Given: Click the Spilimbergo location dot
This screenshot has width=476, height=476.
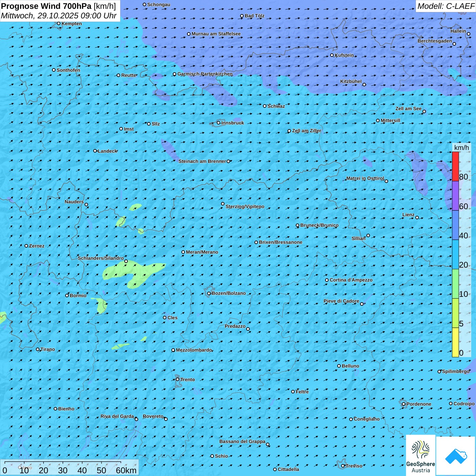Looking at the screenshot, I should (439, 372).
